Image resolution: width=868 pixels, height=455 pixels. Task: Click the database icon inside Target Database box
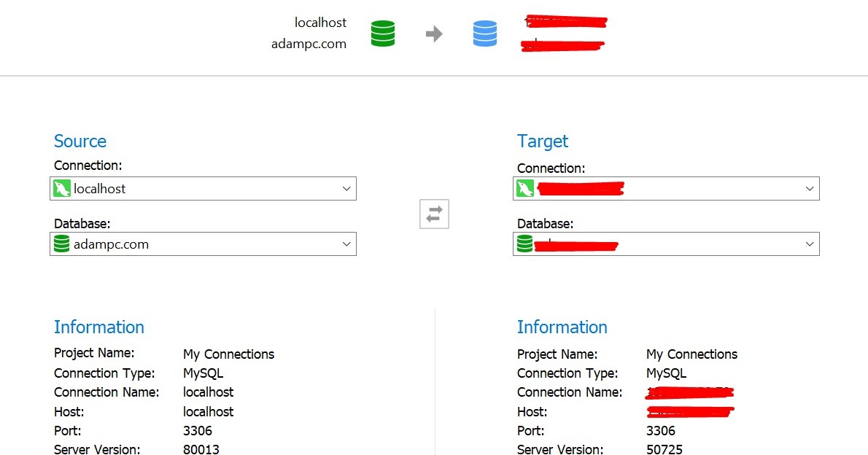pyautogui.click(x=524, y=244)
